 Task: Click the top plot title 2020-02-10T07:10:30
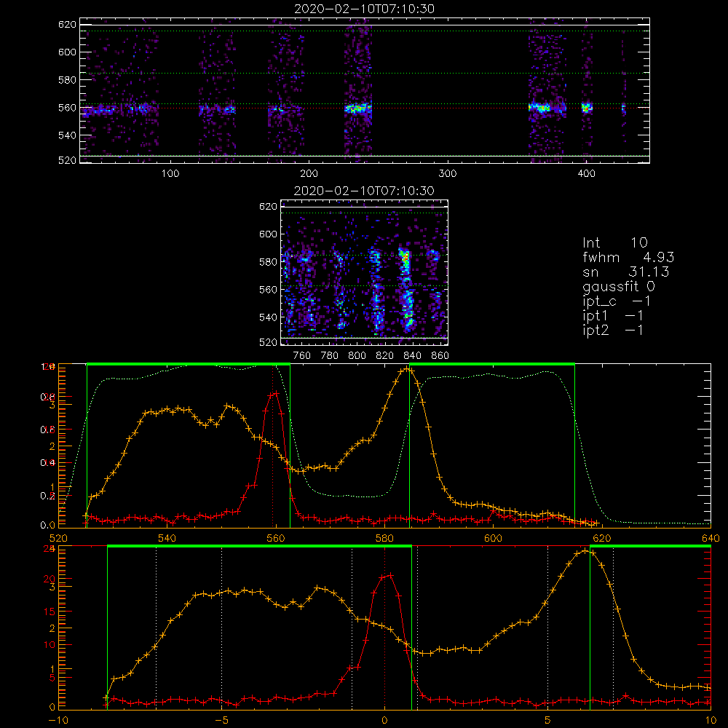364,9
